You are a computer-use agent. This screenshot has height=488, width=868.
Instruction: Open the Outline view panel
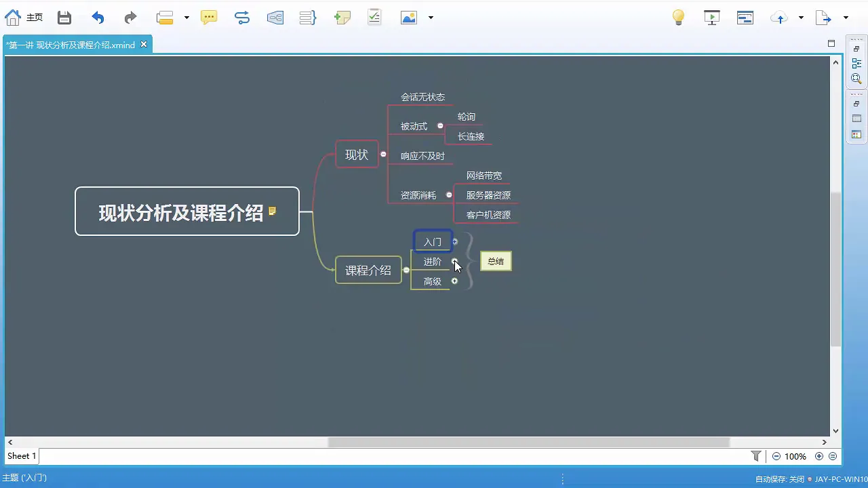point(856,64)
